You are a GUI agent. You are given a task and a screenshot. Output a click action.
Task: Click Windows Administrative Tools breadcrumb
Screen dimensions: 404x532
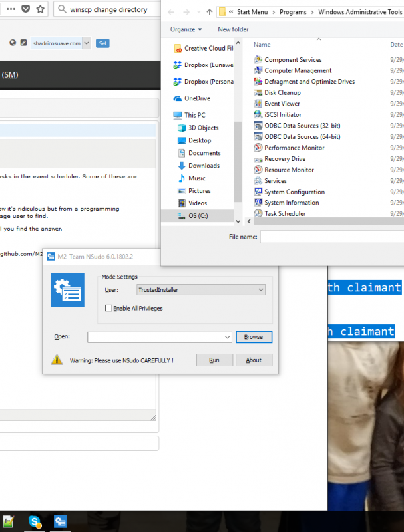tap(360, 12)
